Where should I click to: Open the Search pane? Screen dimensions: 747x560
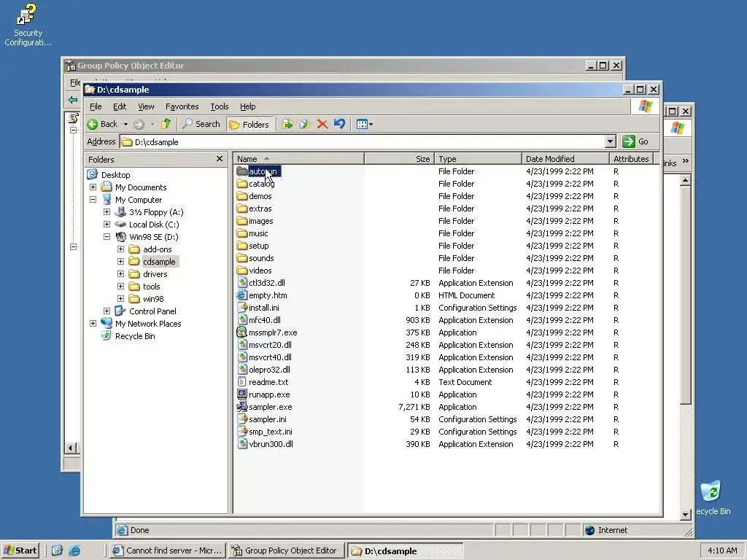pyautogui.click(x=201, y=124)
